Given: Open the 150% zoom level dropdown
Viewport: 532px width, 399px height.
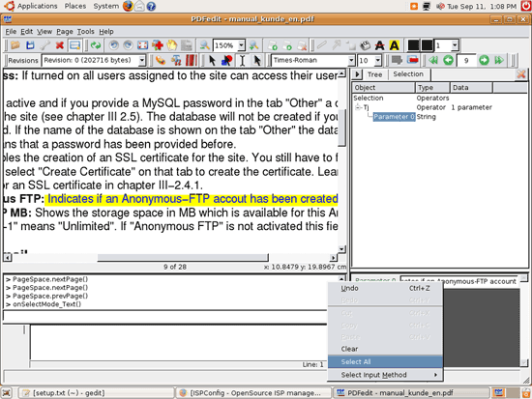Looking at the screenshot, I should click(x=241, y=45).
